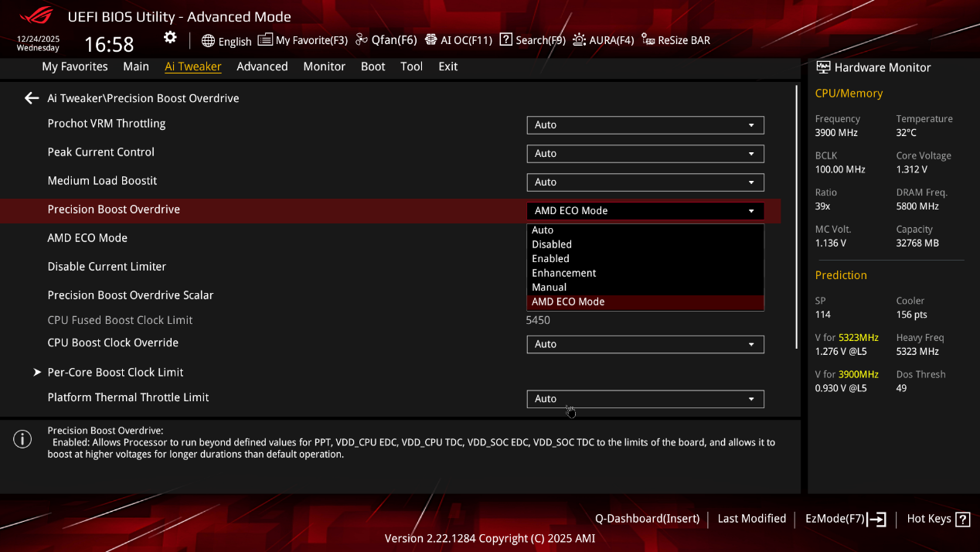Open Medium Load Boostit dropdown
This screenshot has width=980, height=552.
pyautogui.click(x=645, y=182)
